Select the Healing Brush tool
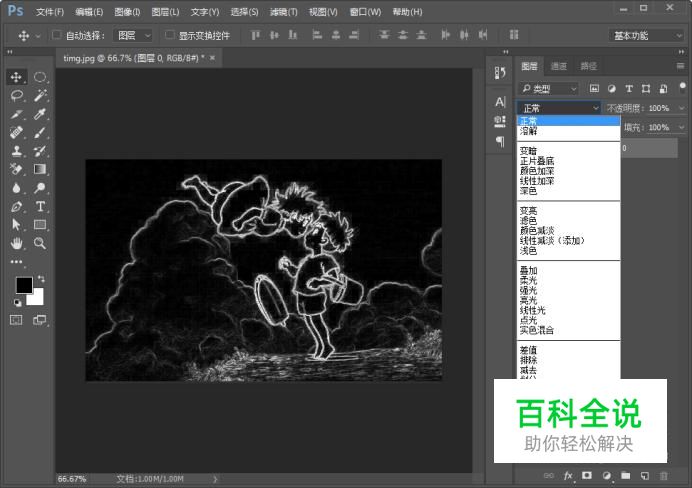692x488 pixels. click(x=17, y=132)
